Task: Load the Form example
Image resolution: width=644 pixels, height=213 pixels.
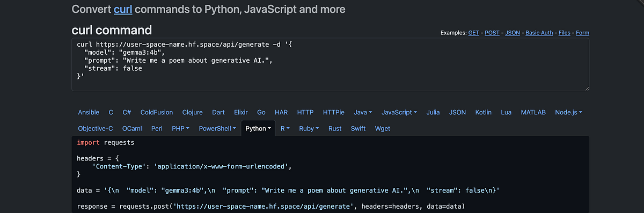Action: pos(583,33)
